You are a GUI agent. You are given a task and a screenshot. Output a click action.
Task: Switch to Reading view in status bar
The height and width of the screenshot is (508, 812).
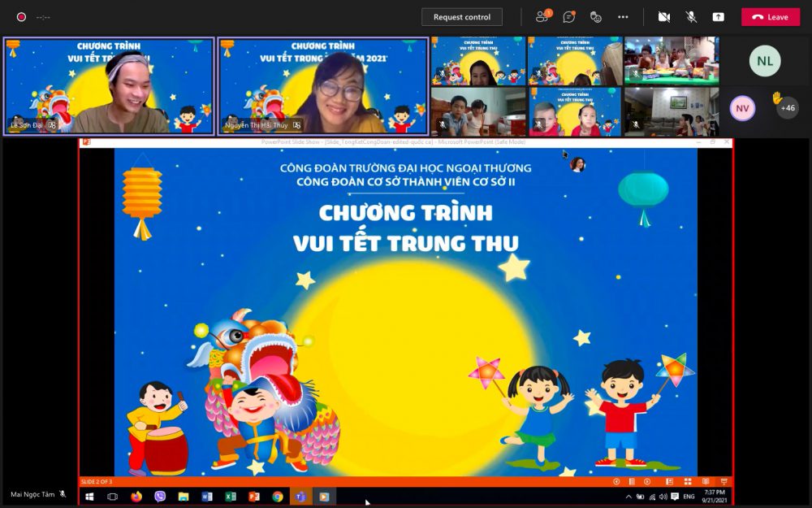coord(706,481)
